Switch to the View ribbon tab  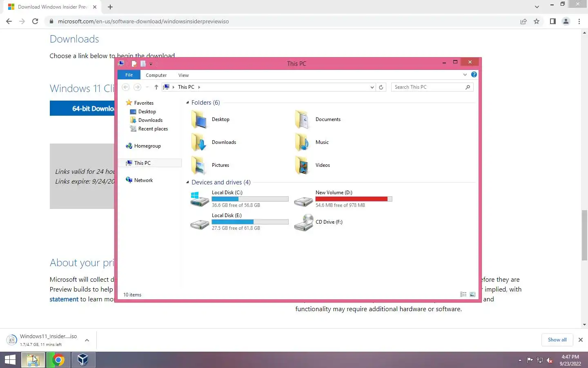point(183,75)
